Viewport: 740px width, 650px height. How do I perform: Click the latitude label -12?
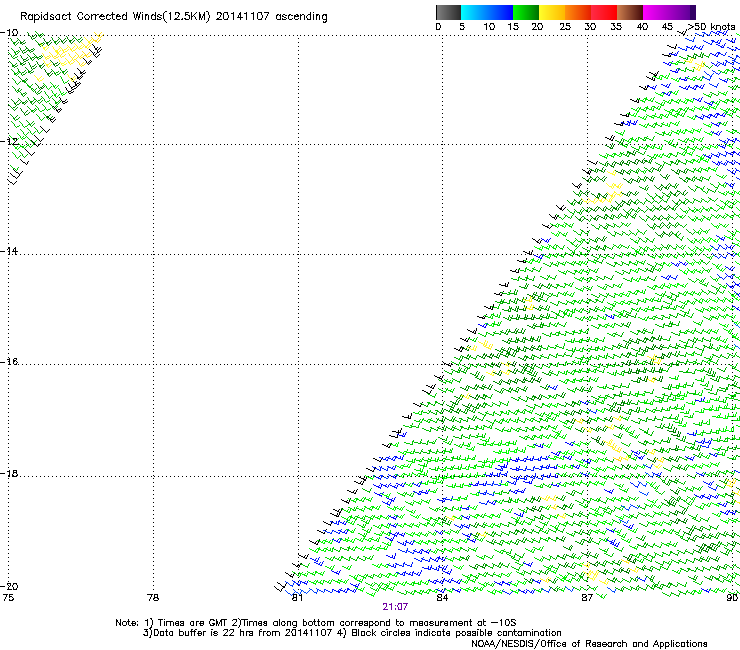(x=9, y=141)
